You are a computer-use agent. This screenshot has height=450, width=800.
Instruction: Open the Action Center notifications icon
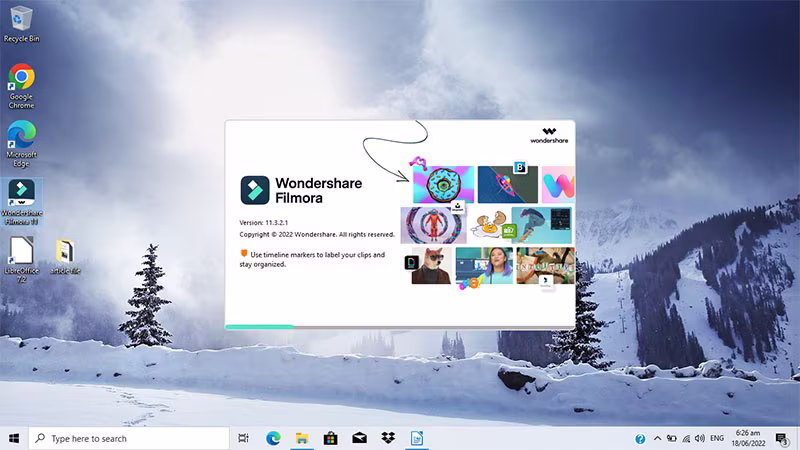[x=782, y=439]
